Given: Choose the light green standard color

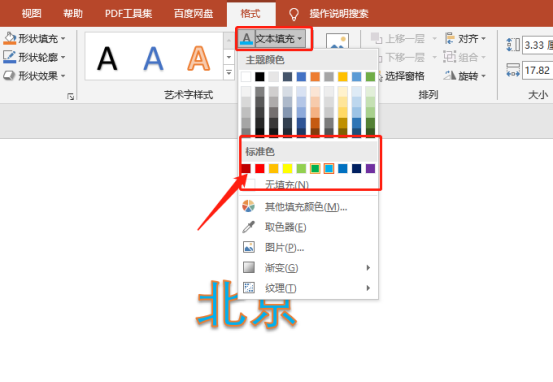Looking at the screenshot, I should [301, 168].
